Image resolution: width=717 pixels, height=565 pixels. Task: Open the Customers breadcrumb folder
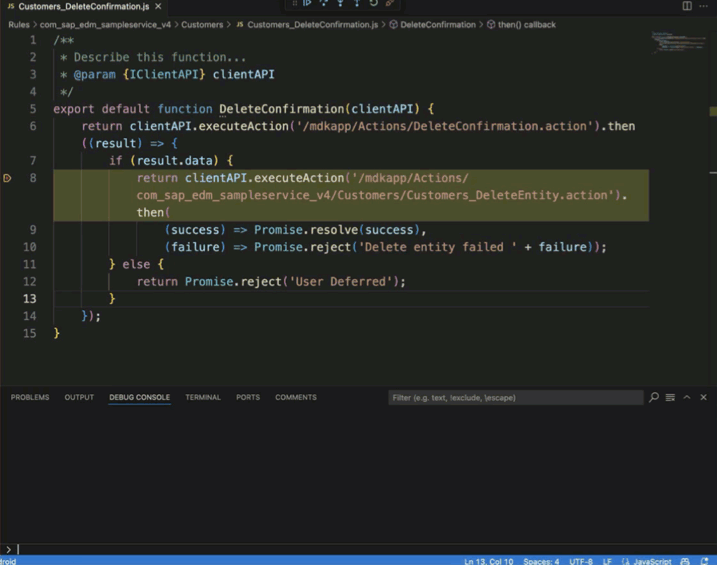point(202,25)
